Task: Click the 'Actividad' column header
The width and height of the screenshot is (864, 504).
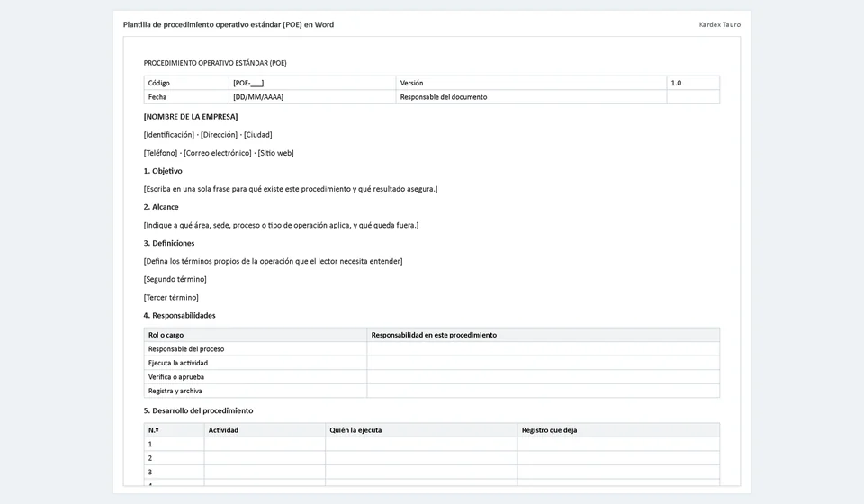Action: 265,430
